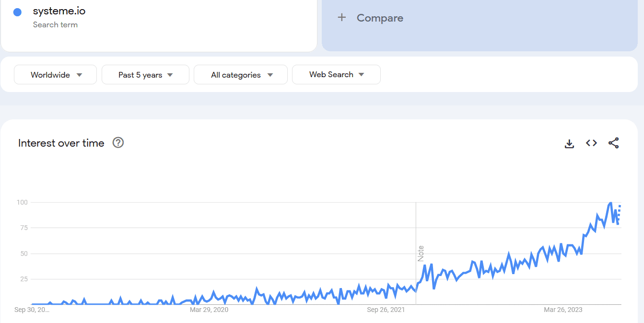The height and width of the screenshot is (323, 644).
Task: Open help beside Interest over time
Action: click(x=118, y=143)
